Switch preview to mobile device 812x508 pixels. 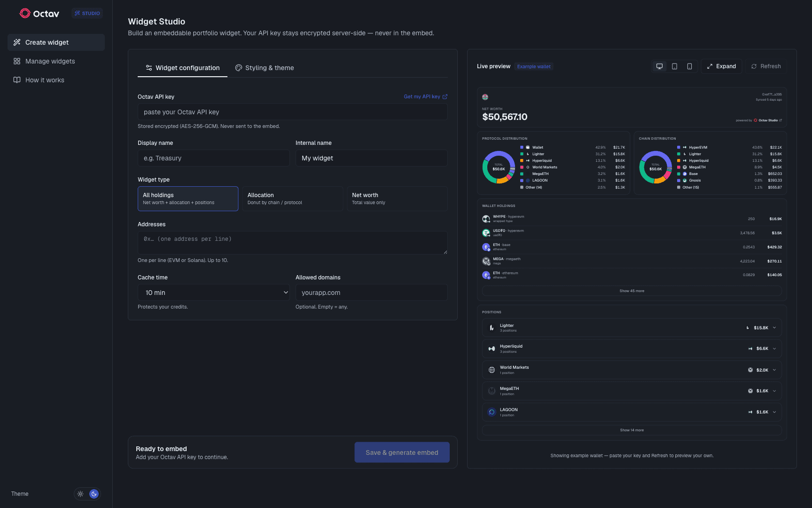click(689, 66)
